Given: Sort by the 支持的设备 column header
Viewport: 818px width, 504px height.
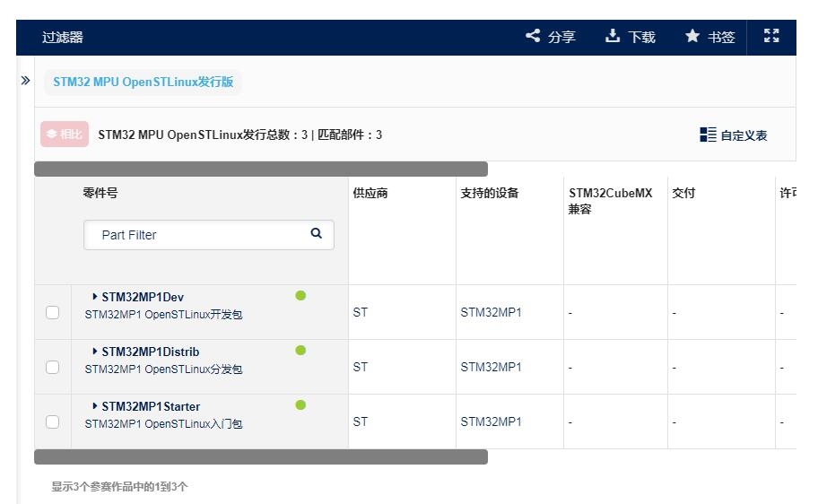Looking at the screenshot, I should (490, 193).
